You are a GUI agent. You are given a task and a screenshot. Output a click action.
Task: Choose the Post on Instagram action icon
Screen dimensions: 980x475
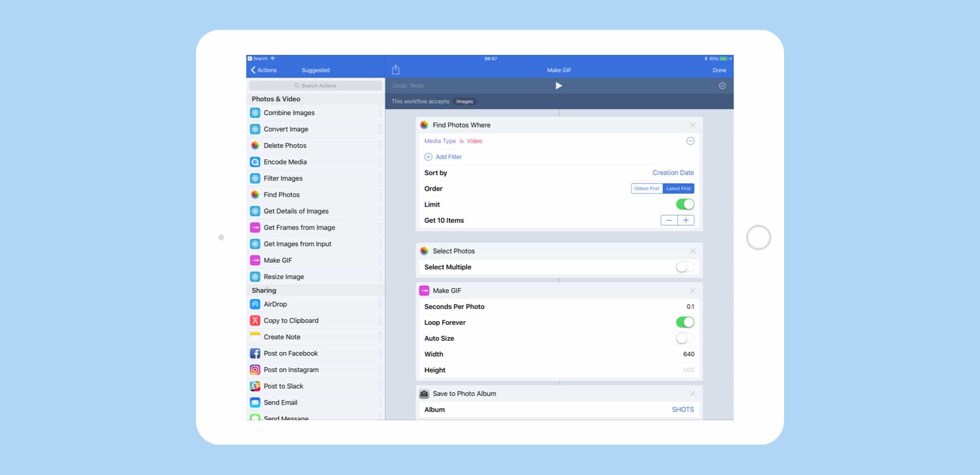coord(255,370)
